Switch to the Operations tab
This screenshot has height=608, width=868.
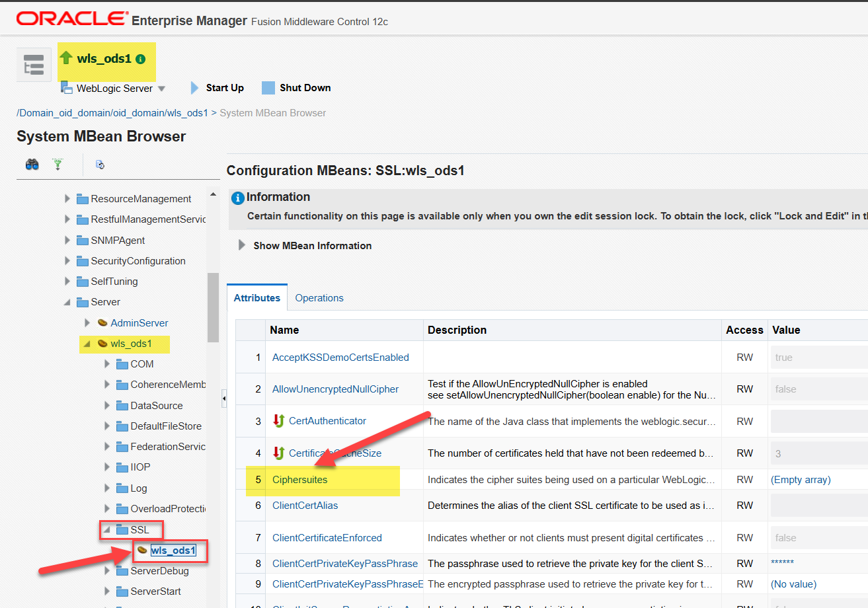pyautogui.click(x=319, y=297)
